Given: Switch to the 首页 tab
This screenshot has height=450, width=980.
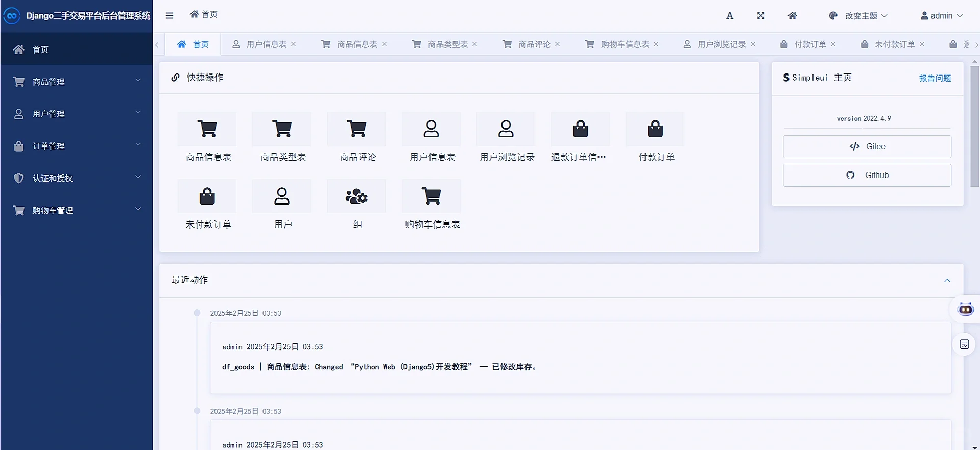Looking at the screenshot, I should pyautogui.click(x=193, y=44).
